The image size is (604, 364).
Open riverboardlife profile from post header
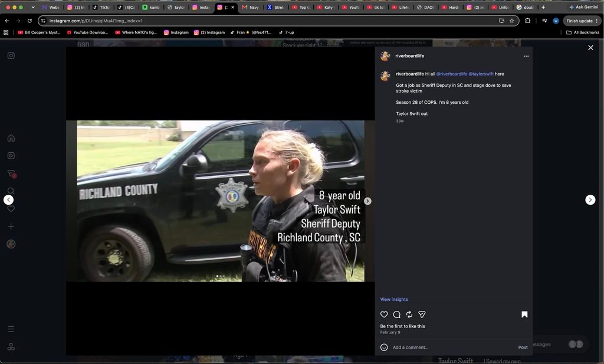409,56
